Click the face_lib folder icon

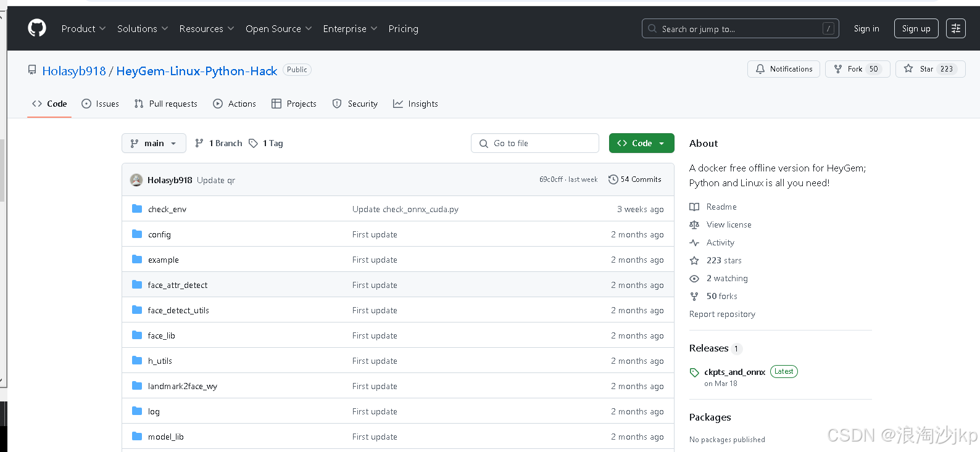coord(137,335)
